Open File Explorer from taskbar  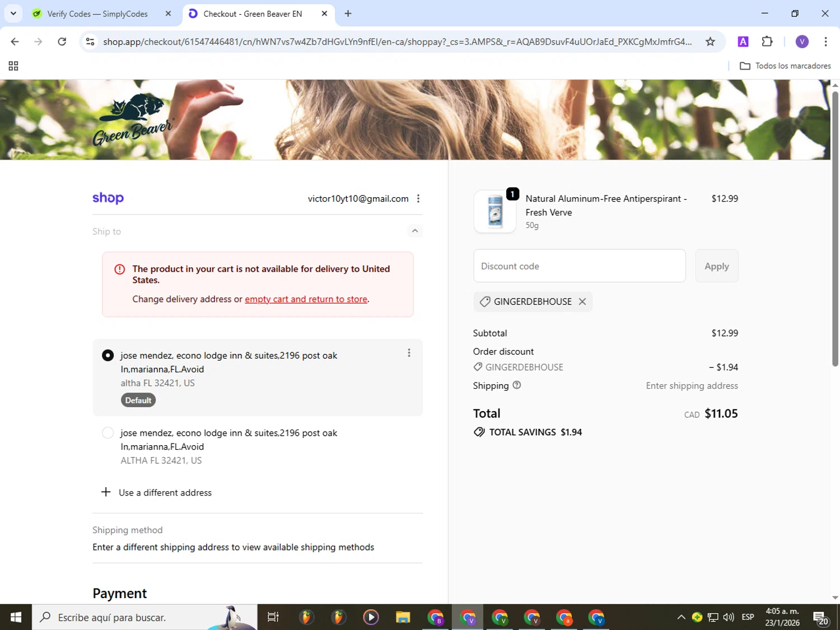403,617
